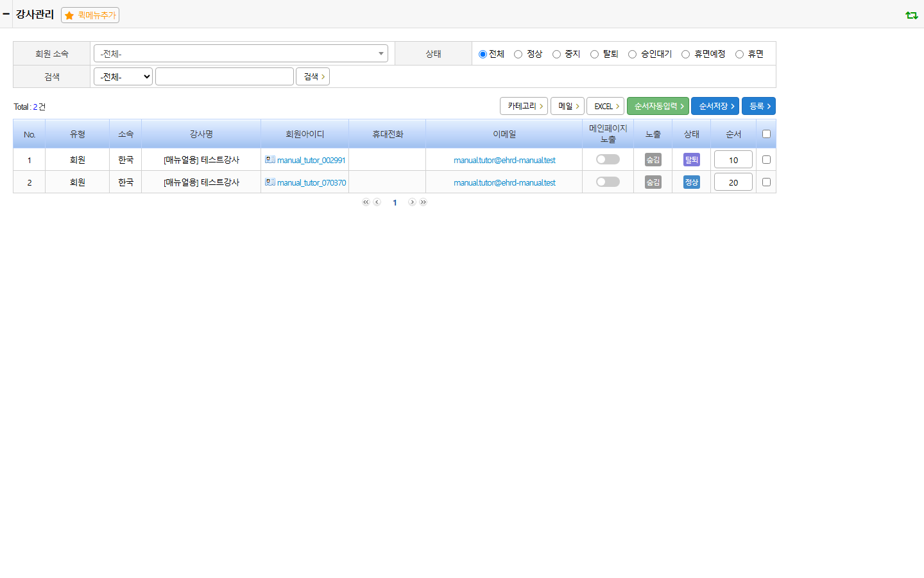Click the EXCEL export button
Screen dimensions: 924x578
coord(605,106)
